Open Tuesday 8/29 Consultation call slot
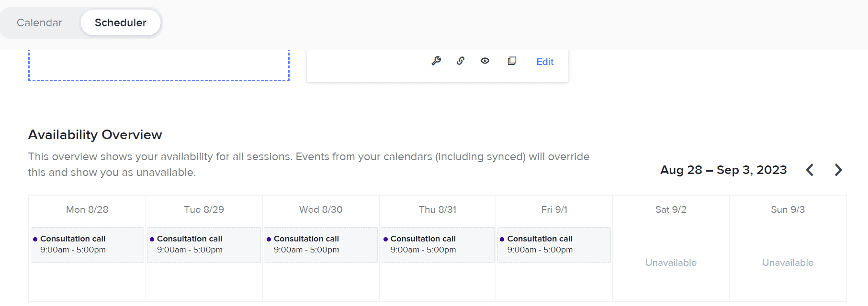This screenshot has height=306, width=868. tap(204, 244)
